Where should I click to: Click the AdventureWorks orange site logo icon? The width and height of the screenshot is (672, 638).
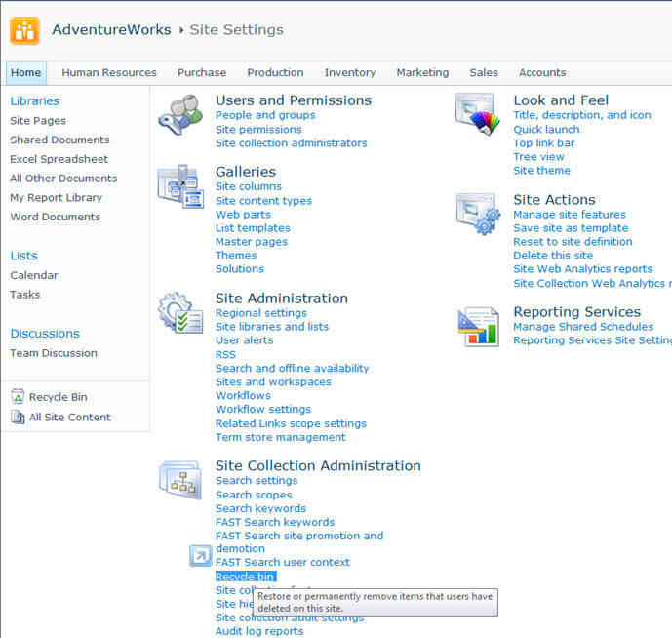24,30
